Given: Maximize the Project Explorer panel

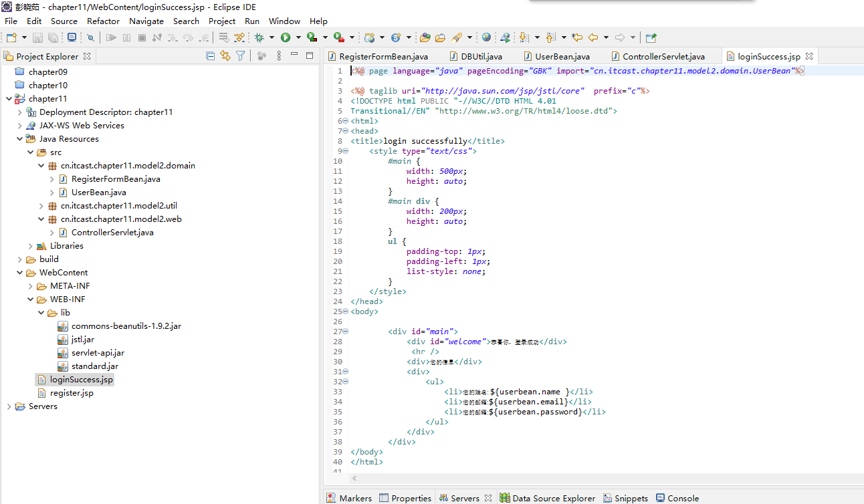Looking at the screenshot, I should (x=310, y=55).
